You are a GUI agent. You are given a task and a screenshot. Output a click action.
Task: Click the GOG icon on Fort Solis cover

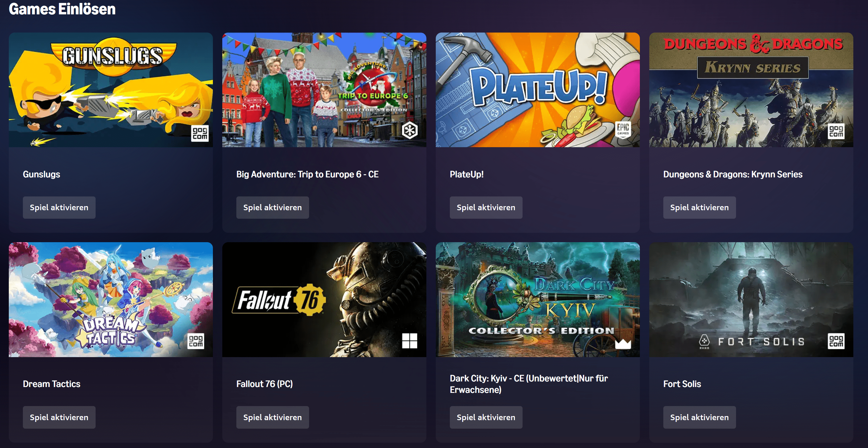click(x=836, y=341)
